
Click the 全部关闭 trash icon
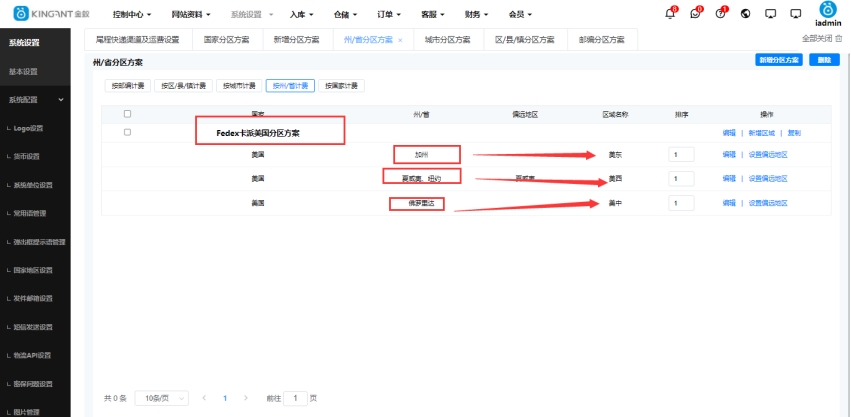[x=838, y=38]
